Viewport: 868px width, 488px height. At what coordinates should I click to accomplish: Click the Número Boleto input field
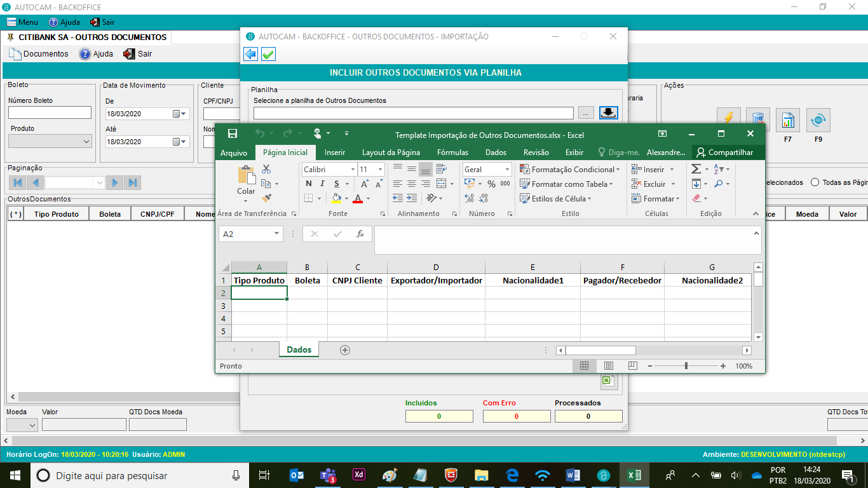coord(50,112)
